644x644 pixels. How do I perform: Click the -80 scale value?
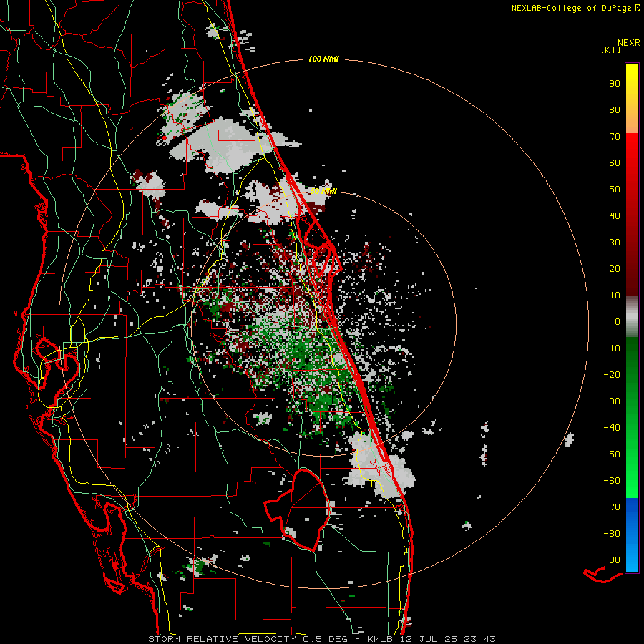coord(612,534)
